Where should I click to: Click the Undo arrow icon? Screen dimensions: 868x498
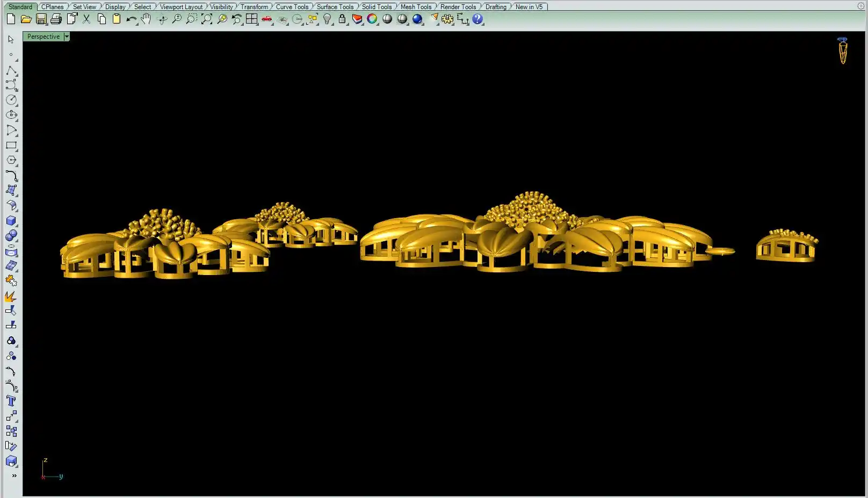pyautogui.click(x=131, y=19)
